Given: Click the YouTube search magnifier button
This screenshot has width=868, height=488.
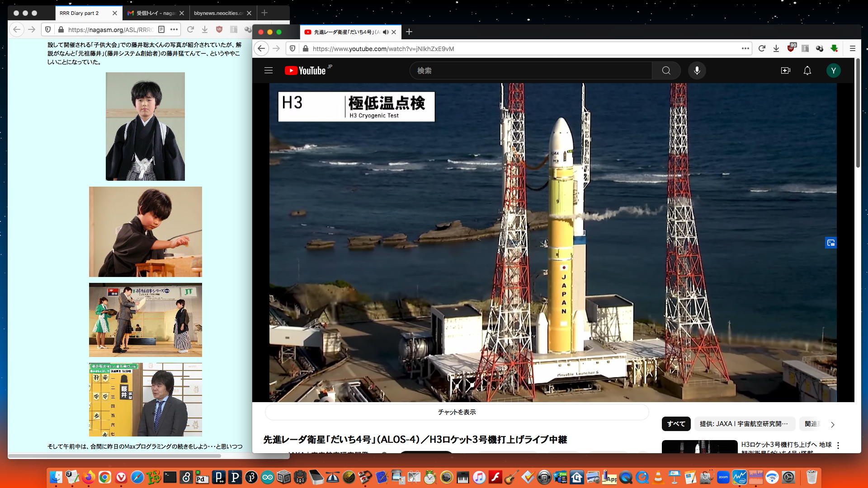Looking at the screenshot, I should click(x=666, y=70).
